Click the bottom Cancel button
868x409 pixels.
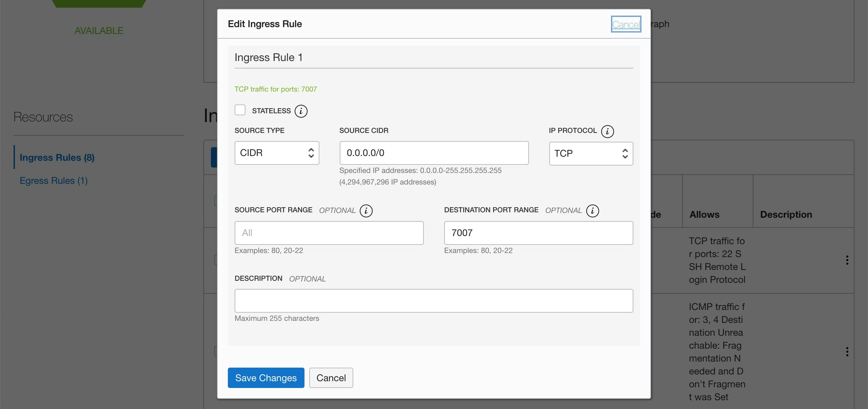point(331,378)
